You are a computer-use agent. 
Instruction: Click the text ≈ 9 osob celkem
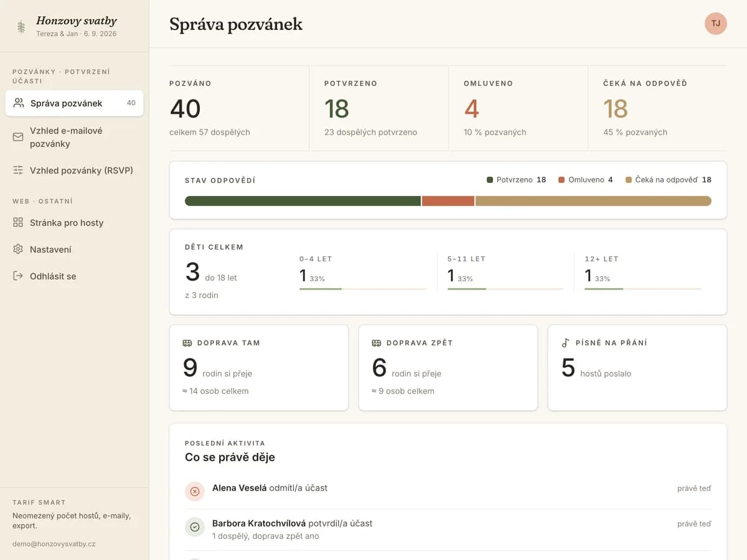(403, 391)
